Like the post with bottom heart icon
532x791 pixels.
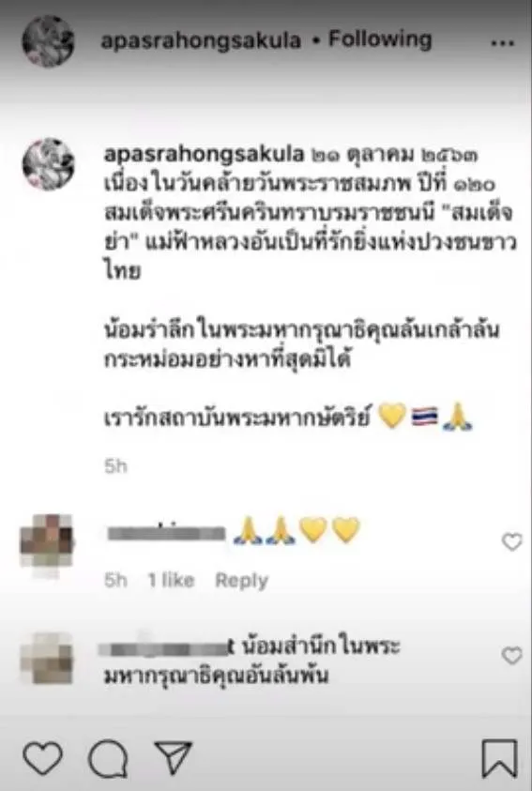coord(43,758)
